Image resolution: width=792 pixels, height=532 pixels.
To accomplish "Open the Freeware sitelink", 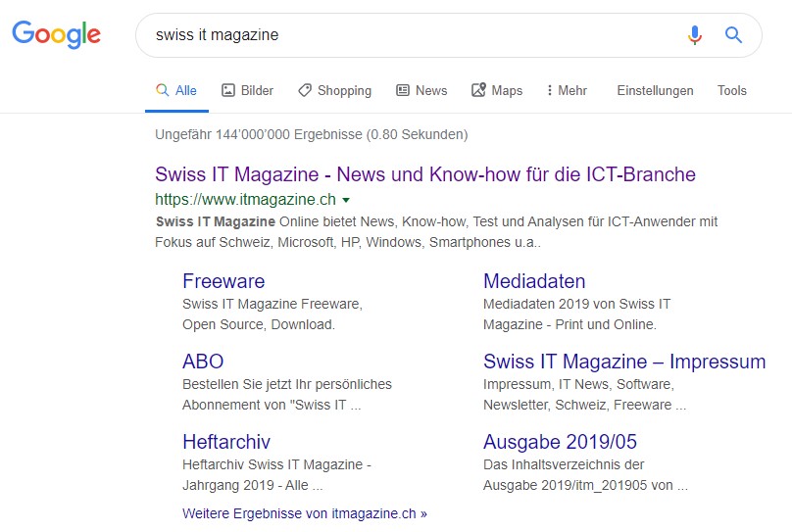I will (223, 281).
